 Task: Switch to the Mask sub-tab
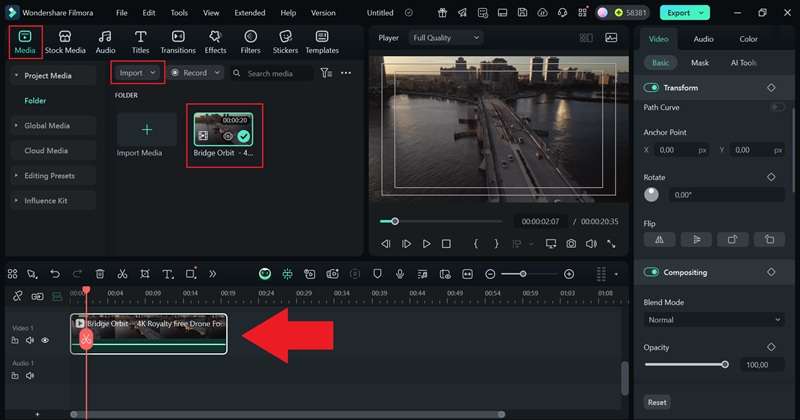click(699, 63)
